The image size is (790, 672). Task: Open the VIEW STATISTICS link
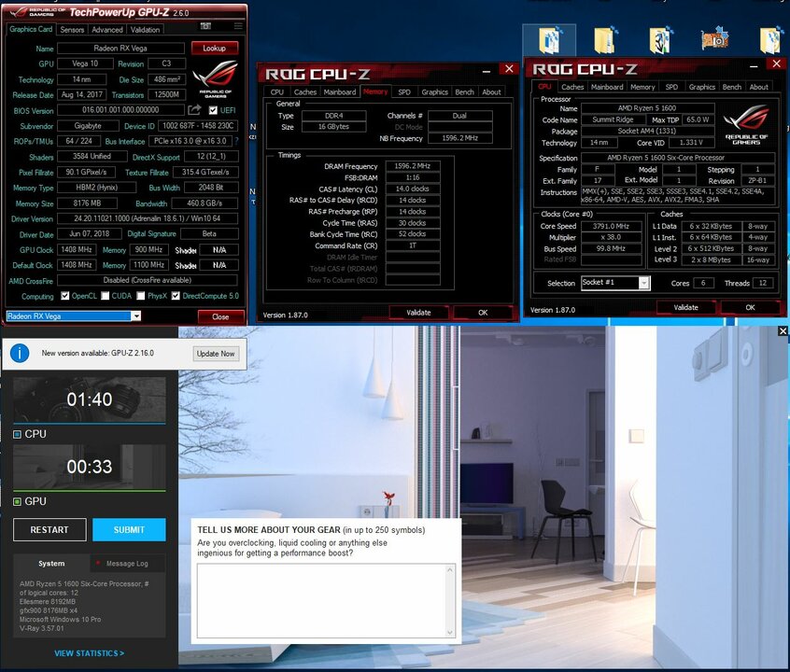click(x=89, y=653)
